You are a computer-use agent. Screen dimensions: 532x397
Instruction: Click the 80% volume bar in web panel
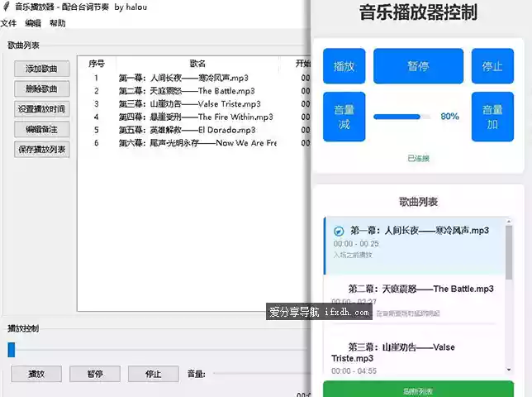coord(402,117)
